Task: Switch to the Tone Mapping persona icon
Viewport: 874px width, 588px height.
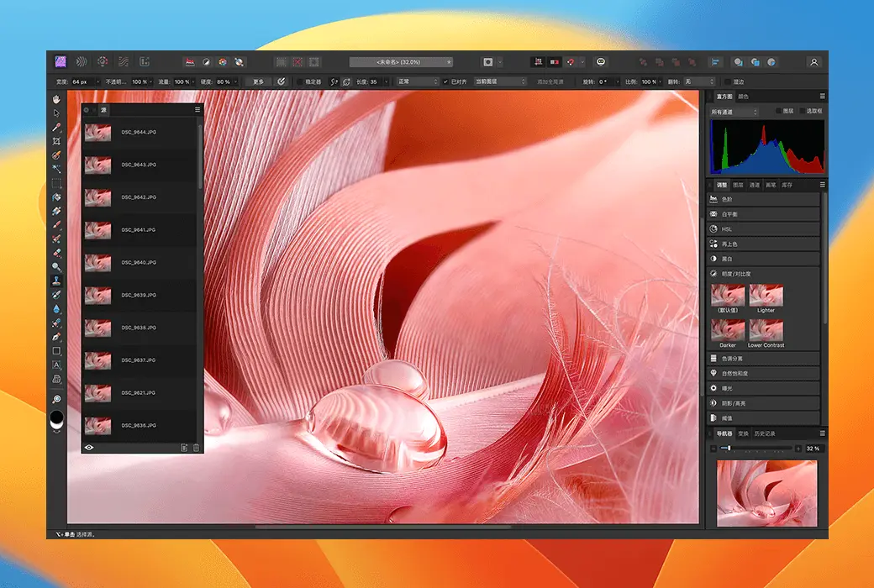Action: (x=124, y=62)
